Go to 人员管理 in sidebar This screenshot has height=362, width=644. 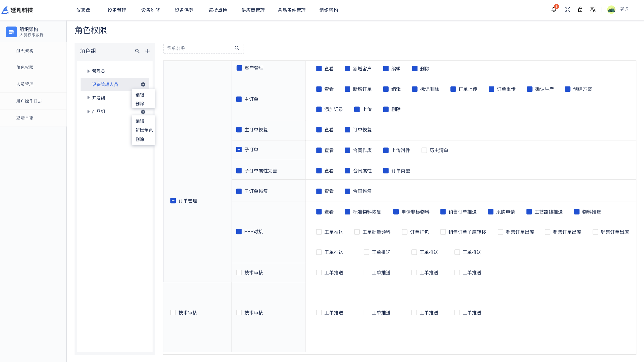pyautogui.click(x=25, y=84)
